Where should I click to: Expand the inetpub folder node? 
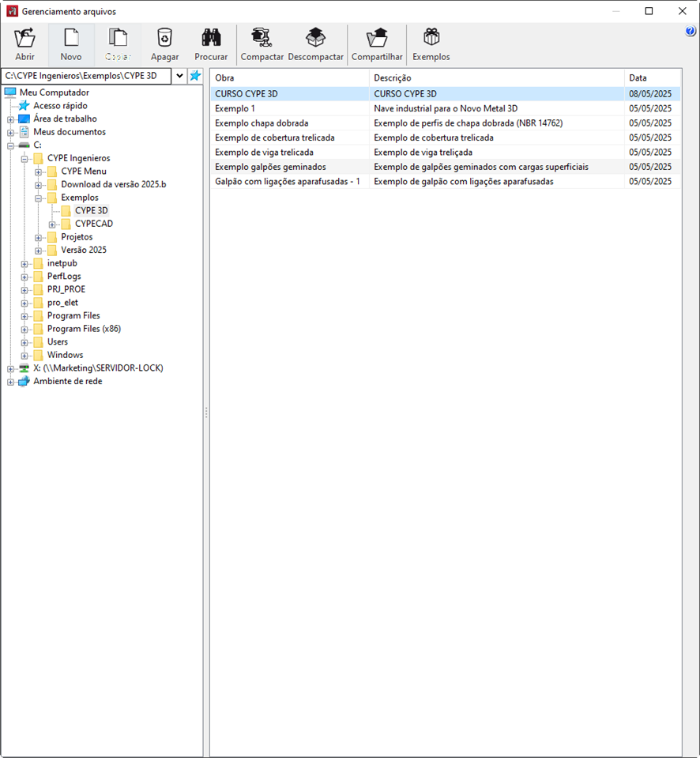(24, 264)
